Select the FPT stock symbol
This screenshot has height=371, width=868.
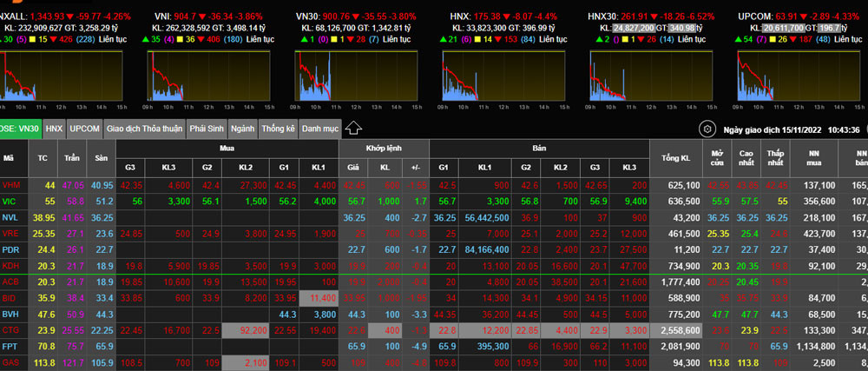10,346
